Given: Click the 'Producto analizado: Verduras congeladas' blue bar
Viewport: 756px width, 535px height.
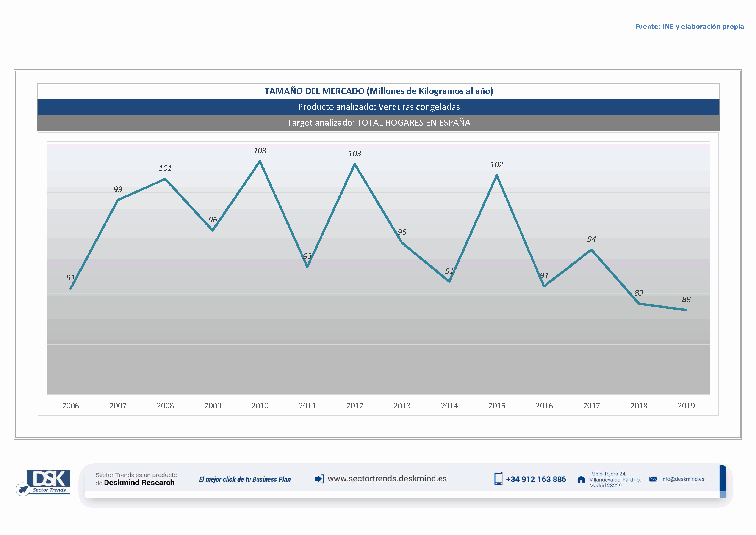Looking at the screenshot, I should point(379,107).
